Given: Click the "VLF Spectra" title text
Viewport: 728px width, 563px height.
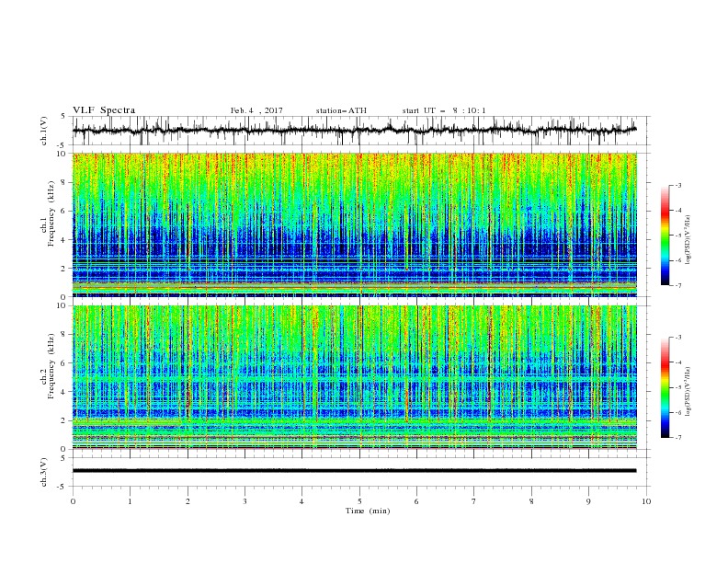Looking at the screenshot, I should [x=104, y=110].
